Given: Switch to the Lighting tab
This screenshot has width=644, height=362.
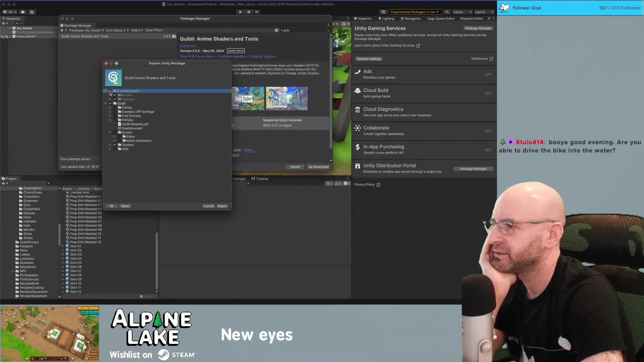Looking at the screenshot, I should point(386,18).
